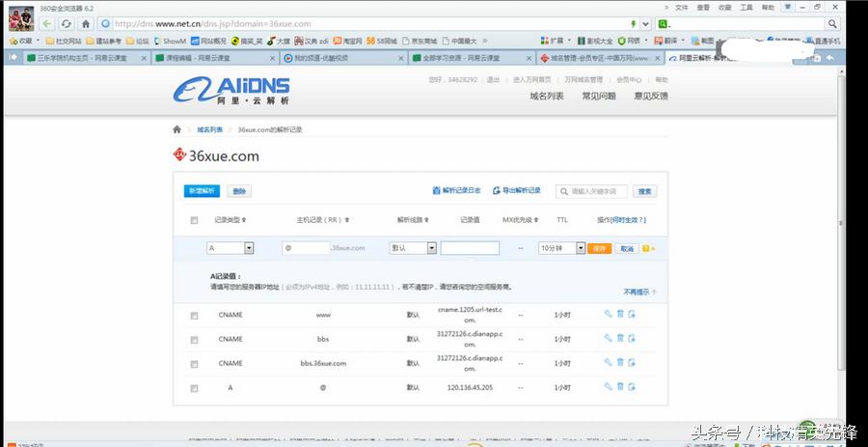Viewport: 868px width, 447px height.
Task: Click the yellow help icon beside 取消
Action: tap(646, 249)
